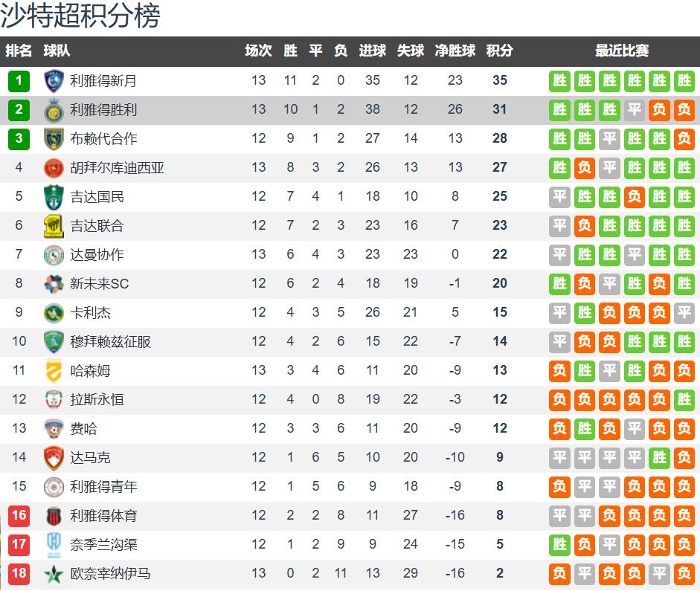Click the 进球 column header
This screenshot has height=591, width=700.
point(373,51)
